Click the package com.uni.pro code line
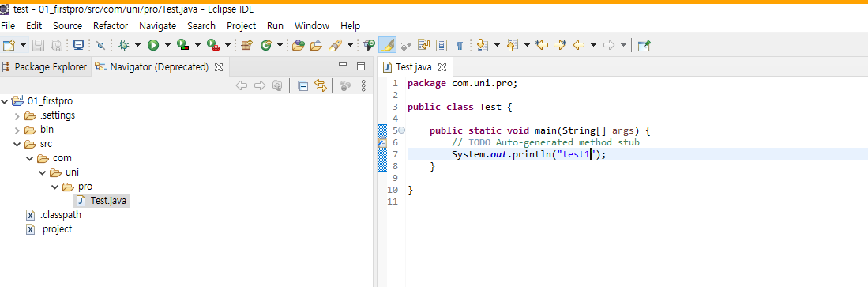 (462, 83)
